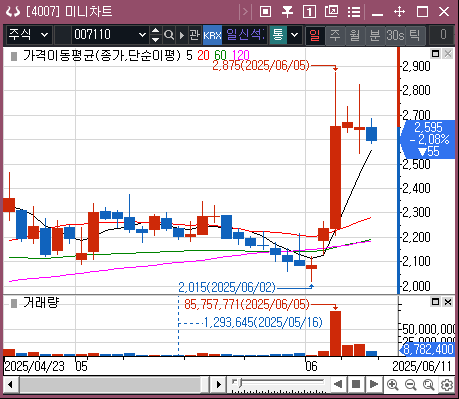Open the pop-out window icon in title bar
Screen dimensions: 459x399
(x=331, y=12)
